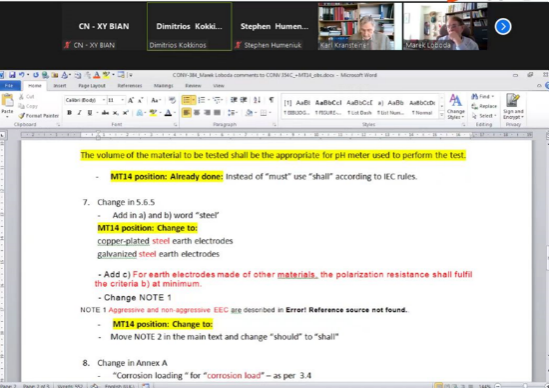Show more participants with blue arrow button

(503, 27)
